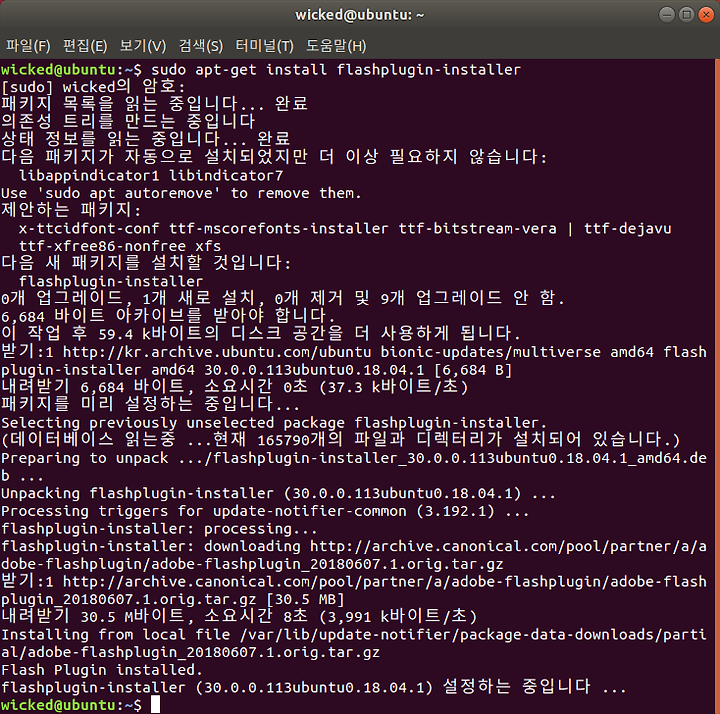The height and width of the screenshot is (714, 720).
Task: Click the 'ttf-dejavu' package name
Action: coord(628,229)
